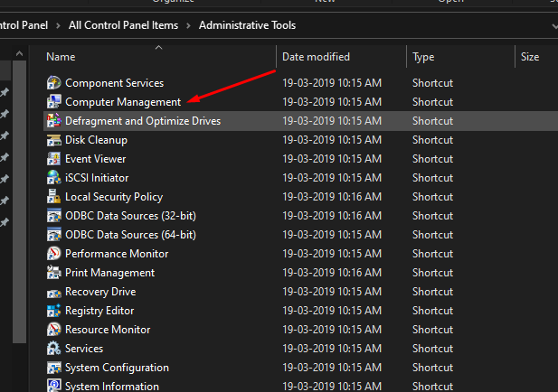Select Local Security Policy file name
Screen dimensions: 558x392
[x=114, y=197]
